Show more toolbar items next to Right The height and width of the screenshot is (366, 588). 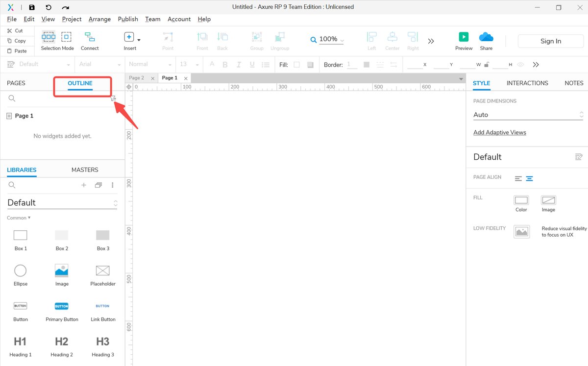point(431,41)
